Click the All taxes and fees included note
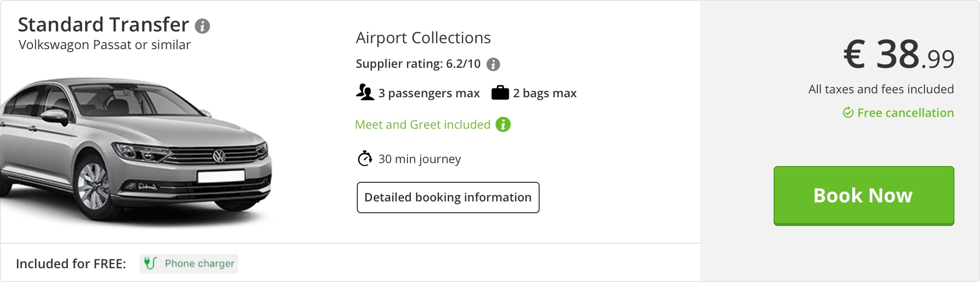The image size is (980, 282). pos(881,89)
